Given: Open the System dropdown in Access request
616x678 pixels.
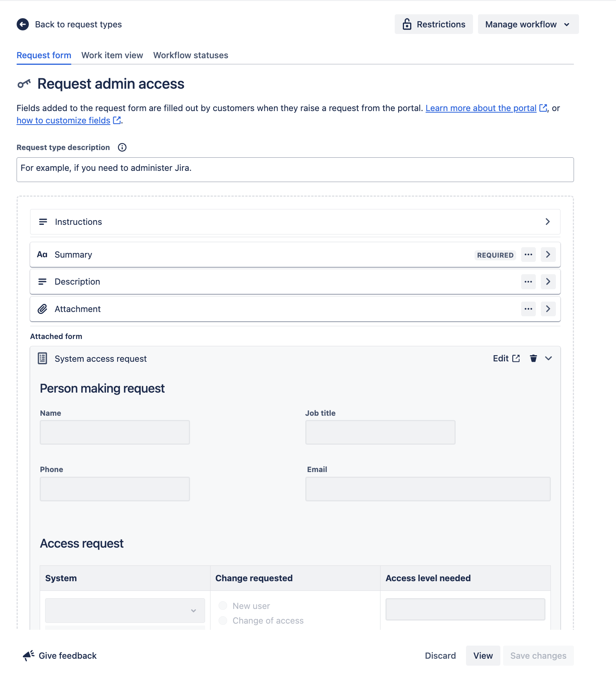Looking at the screenshot, I should (125, 610).
